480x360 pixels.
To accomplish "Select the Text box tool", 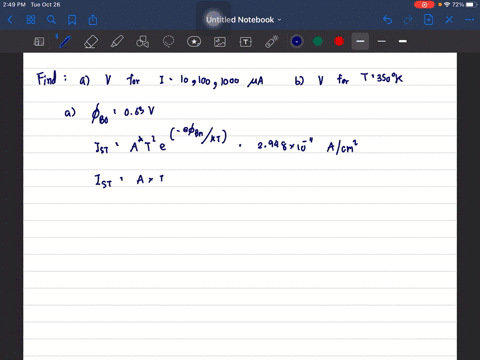I will 246,42.
